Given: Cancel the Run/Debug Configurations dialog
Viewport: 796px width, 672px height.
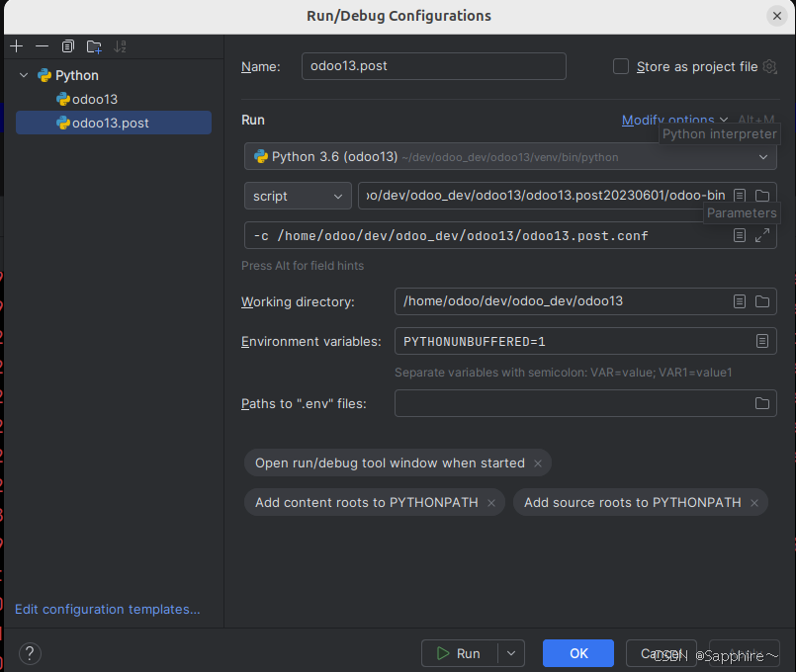Looking at the screenshot, I should [x=661, y=653].
